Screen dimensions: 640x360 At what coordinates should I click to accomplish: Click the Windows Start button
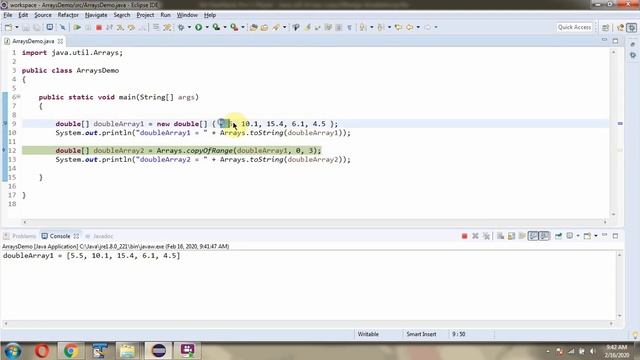click(x=12, y=351)
